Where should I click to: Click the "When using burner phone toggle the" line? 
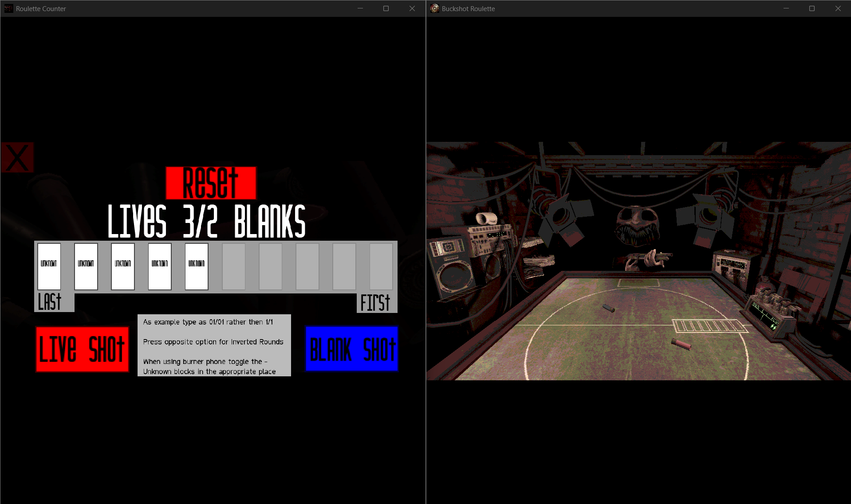click(205, 362)
